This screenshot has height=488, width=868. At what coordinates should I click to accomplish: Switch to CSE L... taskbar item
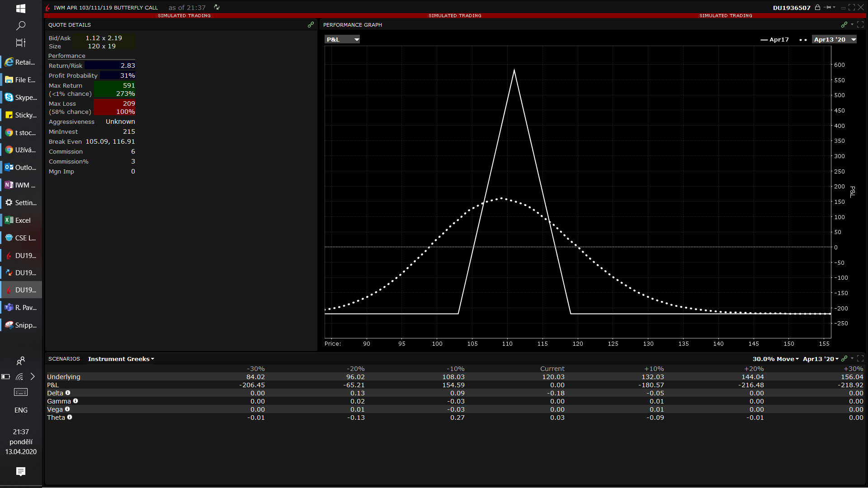click(21, 238)
